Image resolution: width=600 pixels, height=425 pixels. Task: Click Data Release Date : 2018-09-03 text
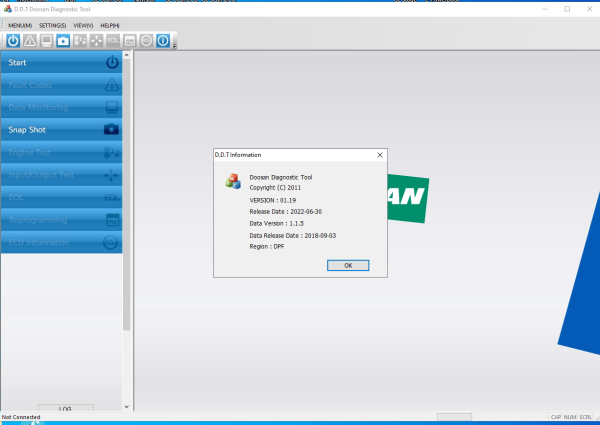(x=293, y=236)
